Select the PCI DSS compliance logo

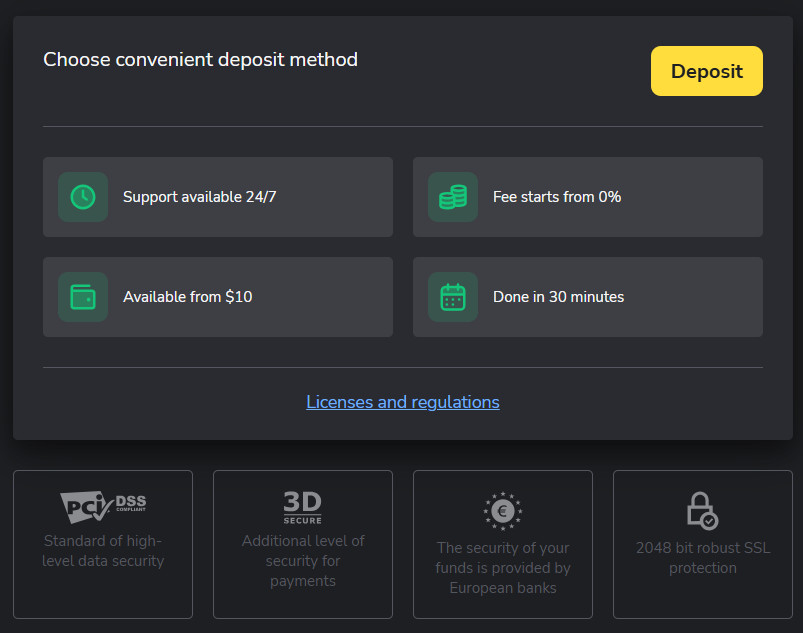point(102,505)
